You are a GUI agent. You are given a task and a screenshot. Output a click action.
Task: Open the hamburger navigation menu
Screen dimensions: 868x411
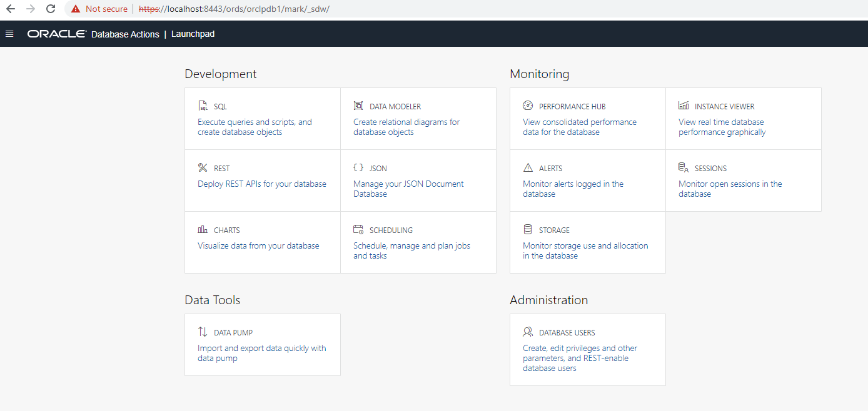pos(9,34)
